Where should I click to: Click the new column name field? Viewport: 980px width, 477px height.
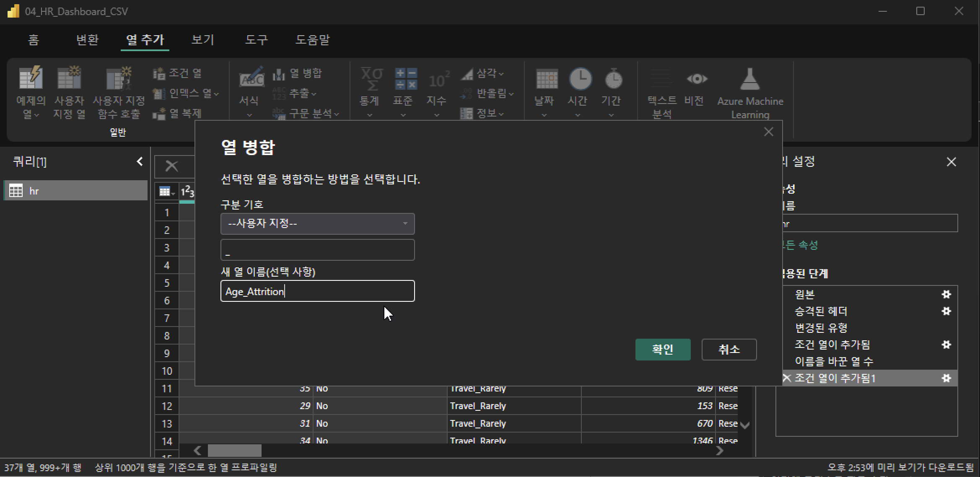(x=317, y=291)
